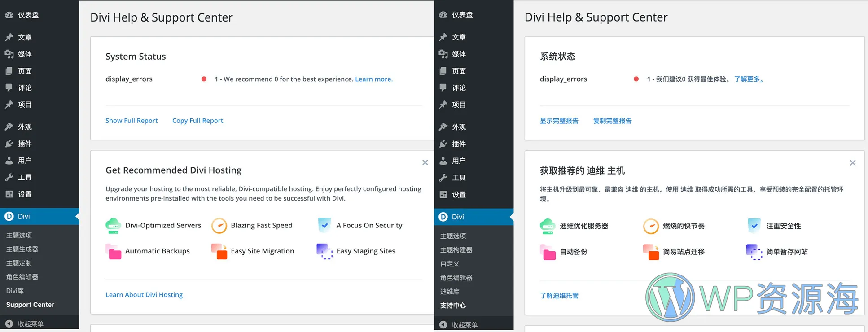Screen dimensions: 868x332
Task: Click the 设置 settings icon in left panel
Action: 9,194
